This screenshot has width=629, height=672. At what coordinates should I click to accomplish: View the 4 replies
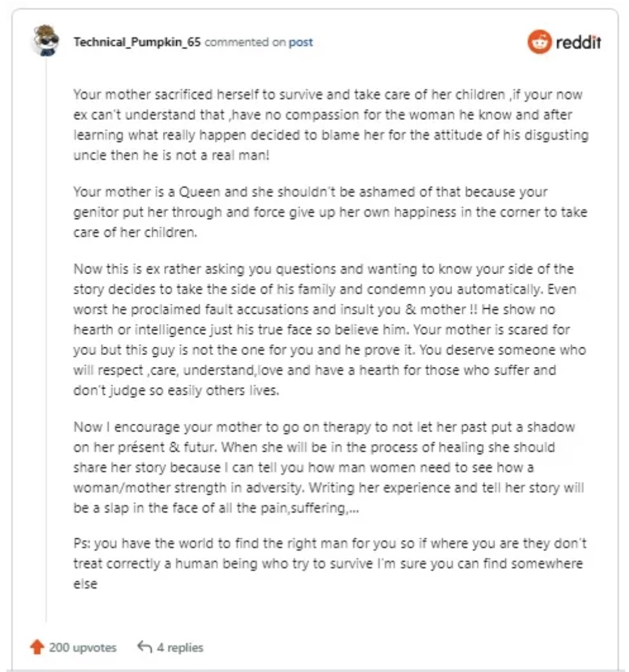point(180,647)
